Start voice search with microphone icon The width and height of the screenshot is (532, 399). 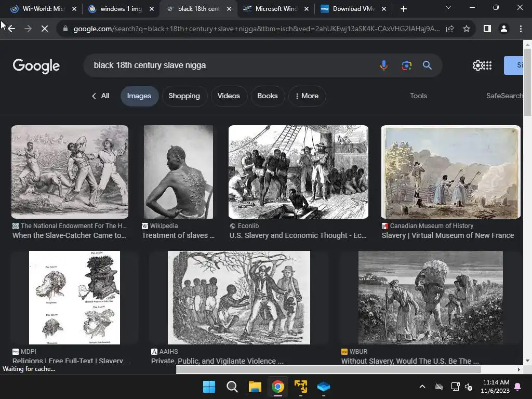(x=384, y=65)
